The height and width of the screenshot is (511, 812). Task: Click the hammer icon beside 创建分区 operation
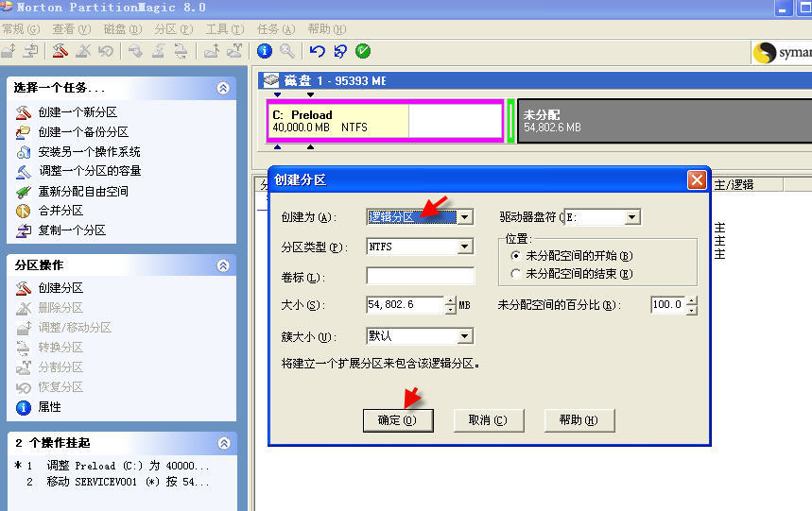24,288
